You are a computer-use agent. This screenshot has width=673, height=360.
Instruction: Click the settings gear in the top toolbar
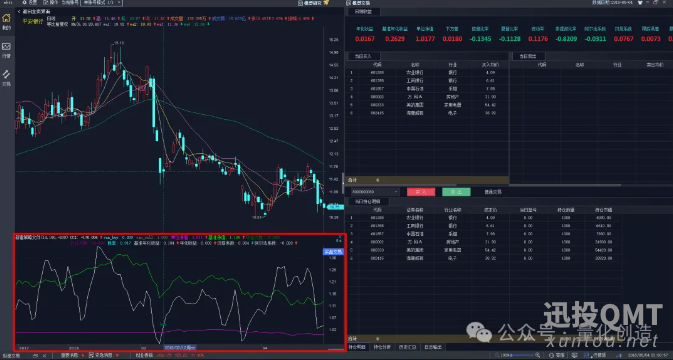[x=24, y=3]
